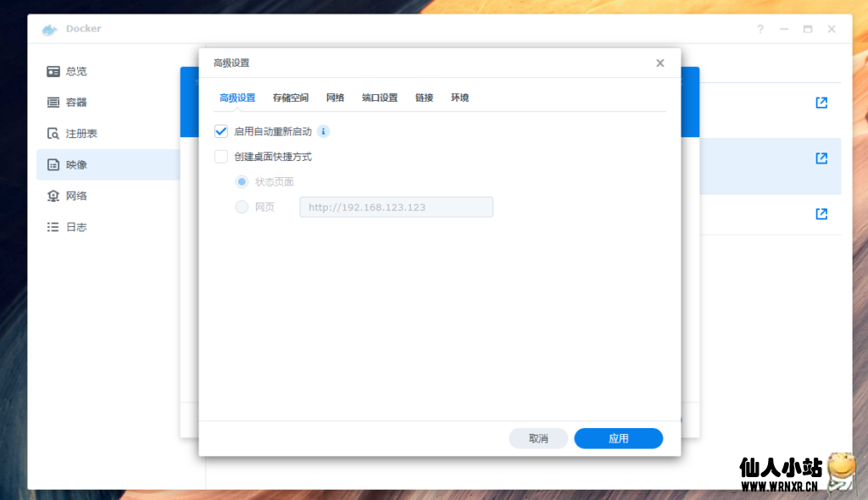Click the Docker help question mark icon

click(760, 29)
